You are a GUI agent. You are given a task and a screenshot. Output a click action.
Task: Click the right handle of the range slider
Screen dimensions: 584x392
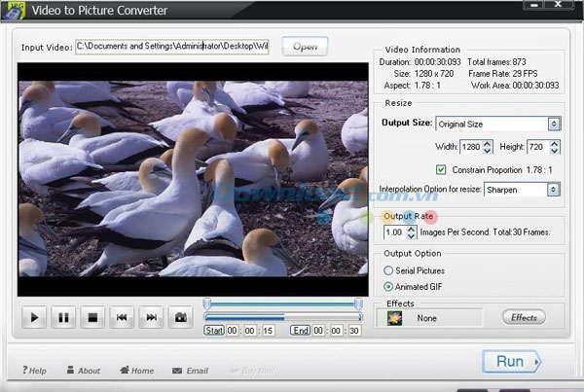[358, 304]
